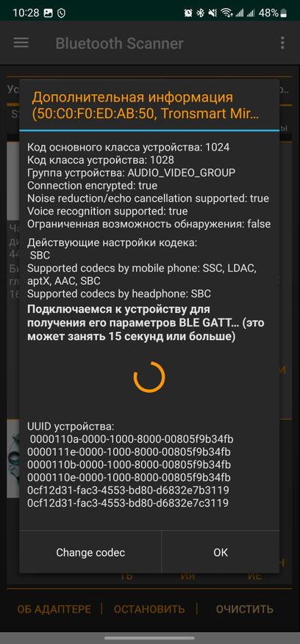The image size is (300, 644).
Task: Tap ОЧИСТИТЬ to clear the list
Action: tap(244, 609)
